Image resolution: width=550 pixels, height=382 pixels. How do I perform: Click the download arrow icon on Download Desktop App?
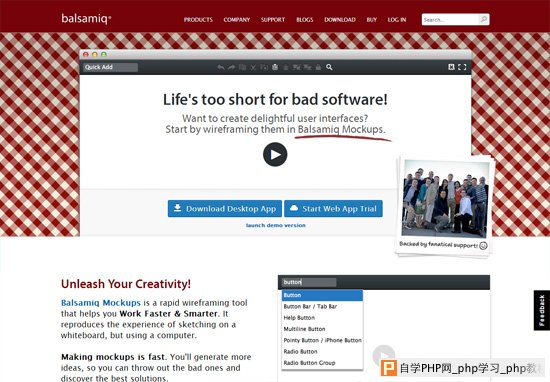click(177, 208)
